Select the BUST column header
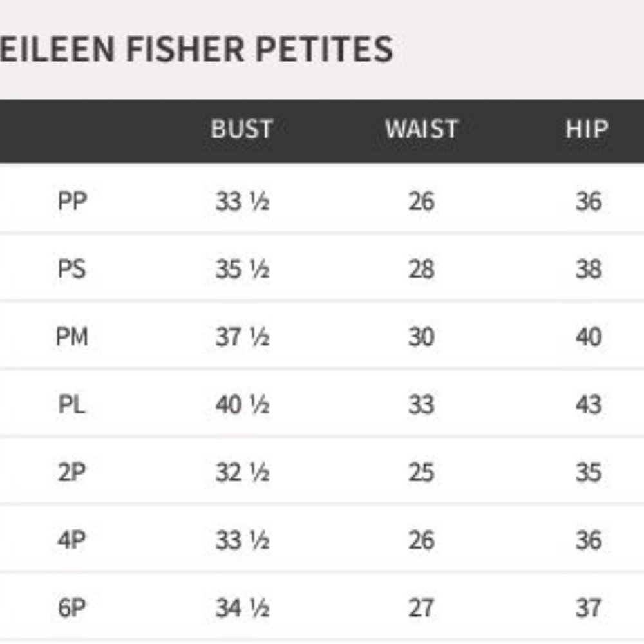644x644 pixels. (241, 129)
